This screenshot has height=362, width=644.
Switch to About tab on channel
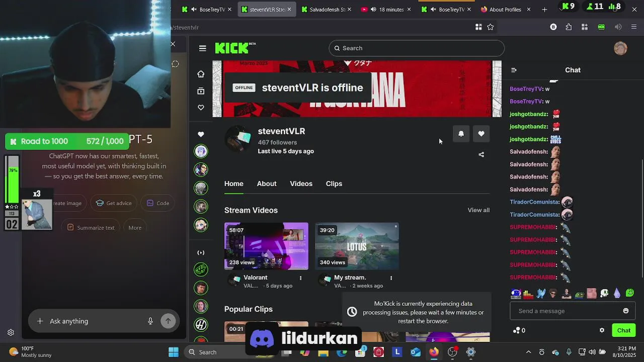(267, 184)
